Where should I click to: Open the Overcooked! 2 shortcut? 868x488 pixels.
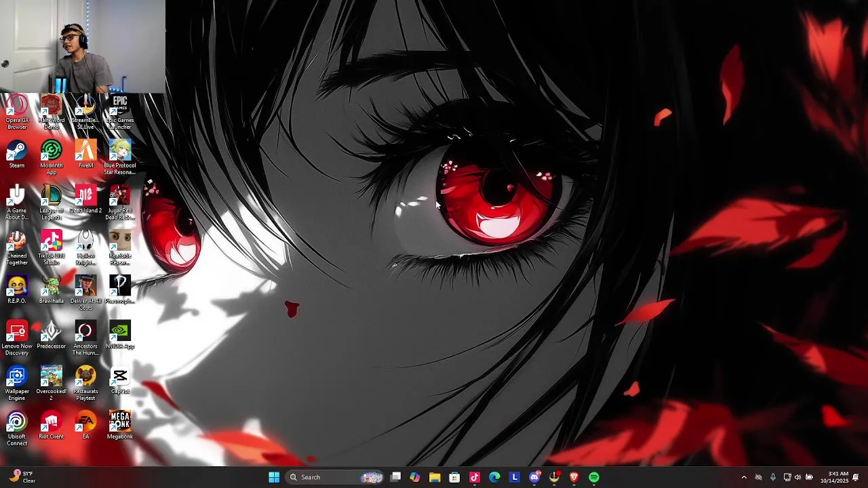[52, 384]
